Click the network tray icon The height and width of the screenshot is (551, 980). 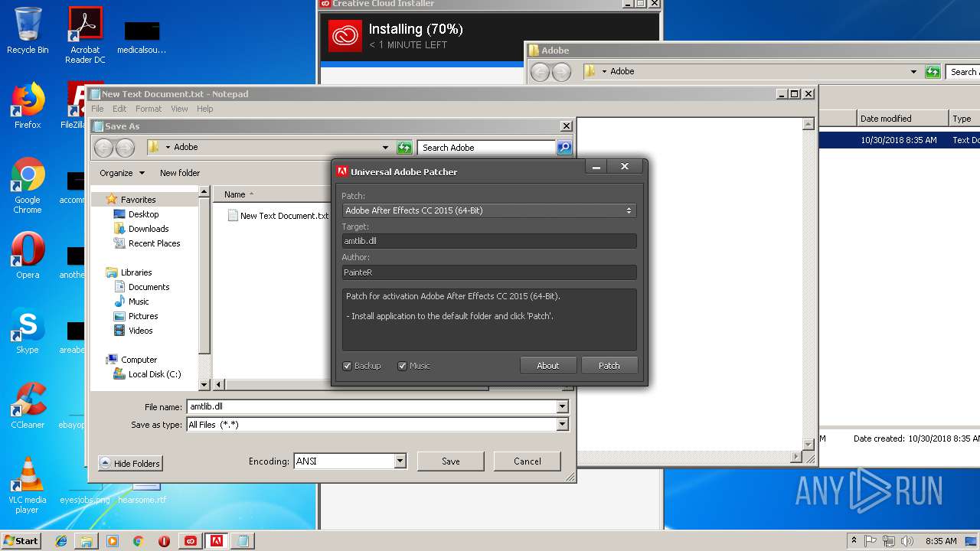(888, 541)
